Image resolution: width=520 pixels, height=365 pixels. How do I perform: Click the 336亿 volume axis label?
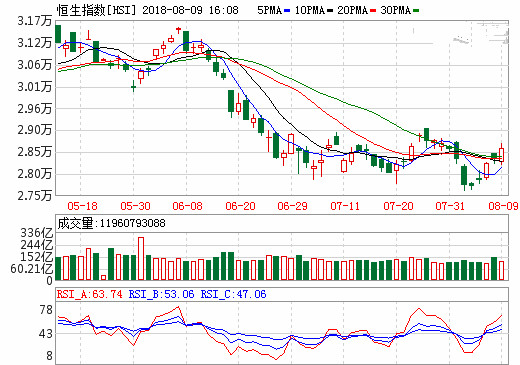[37, 233]
